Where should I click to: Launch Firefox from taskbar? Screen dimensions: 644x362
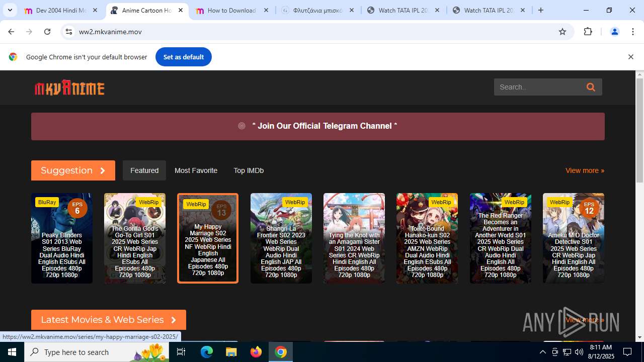256,352
